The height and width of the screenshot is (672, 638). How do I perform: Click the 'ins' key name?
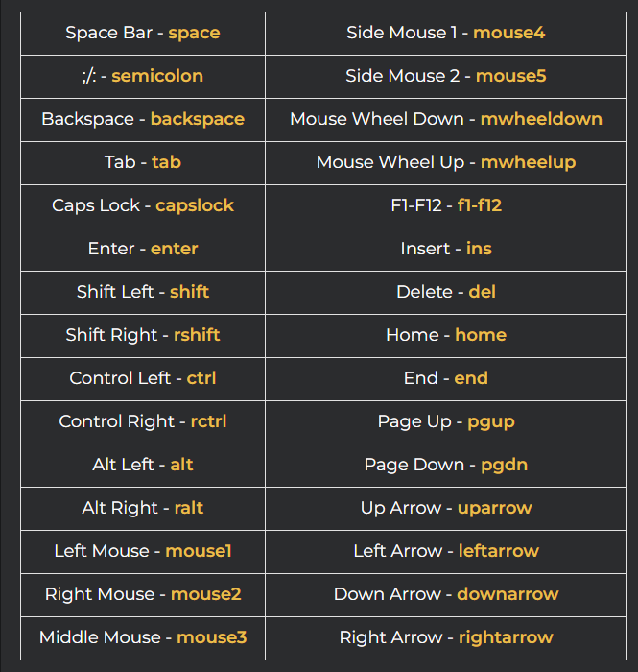point(479,249)
